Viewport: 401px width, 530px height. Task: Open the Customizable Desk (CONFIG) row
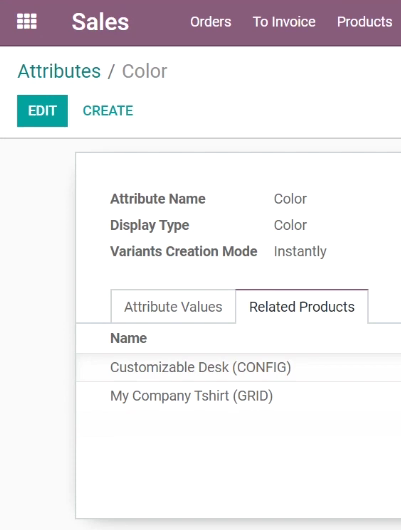tap(238, 367)
